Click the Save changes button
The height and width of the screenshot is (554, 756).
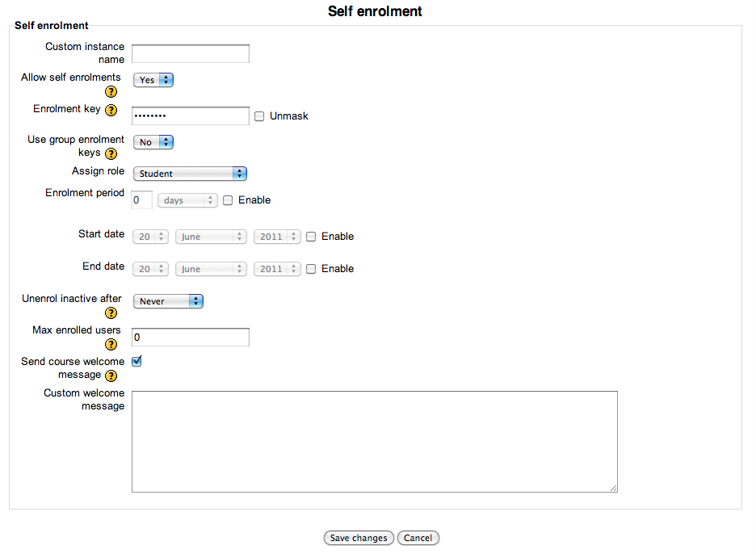(x=359, y=538)
